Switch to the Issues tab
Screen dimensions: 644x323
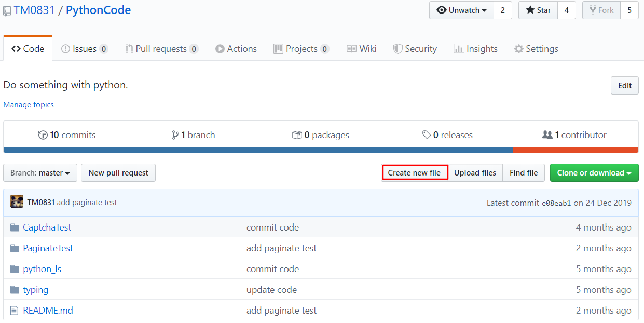point(85,49)
